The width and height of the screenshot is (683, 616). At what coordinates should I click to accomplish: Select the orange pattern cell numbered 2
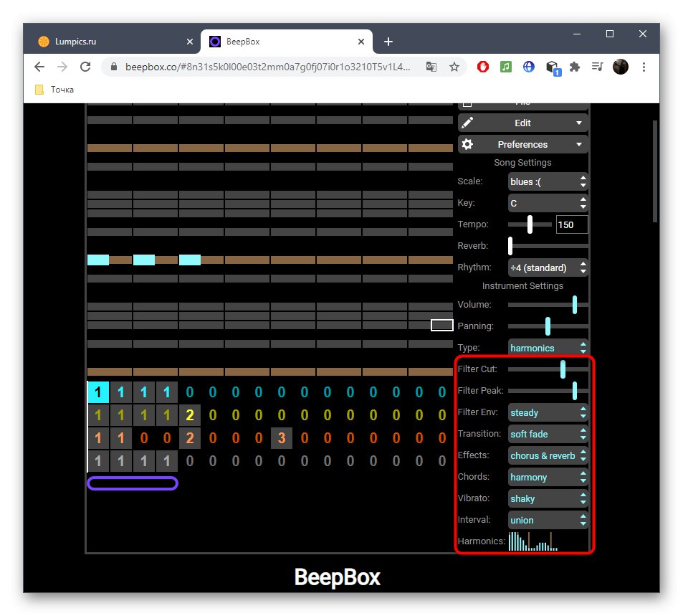click(190, 437)
